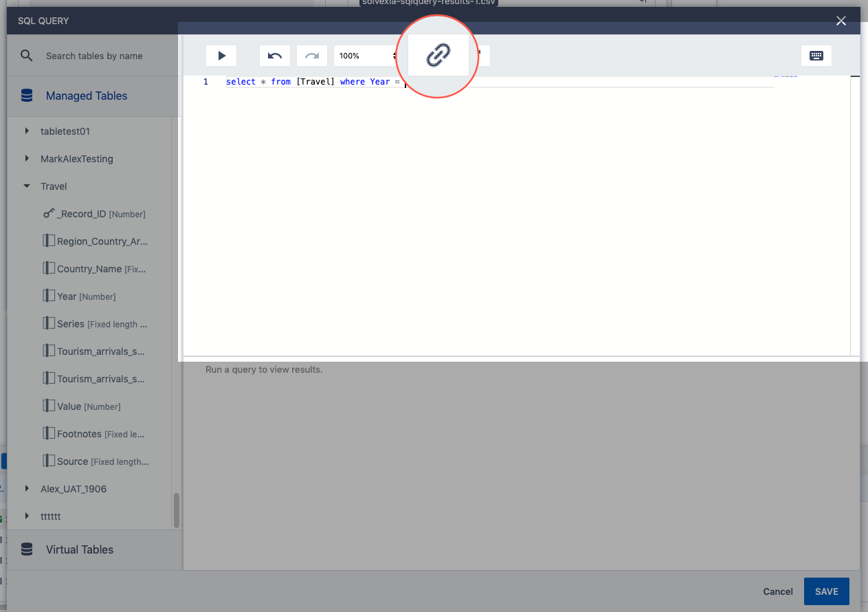The image size is (868, 612).
Task: Open keyboard shortcuts icon
Action: 816,56
